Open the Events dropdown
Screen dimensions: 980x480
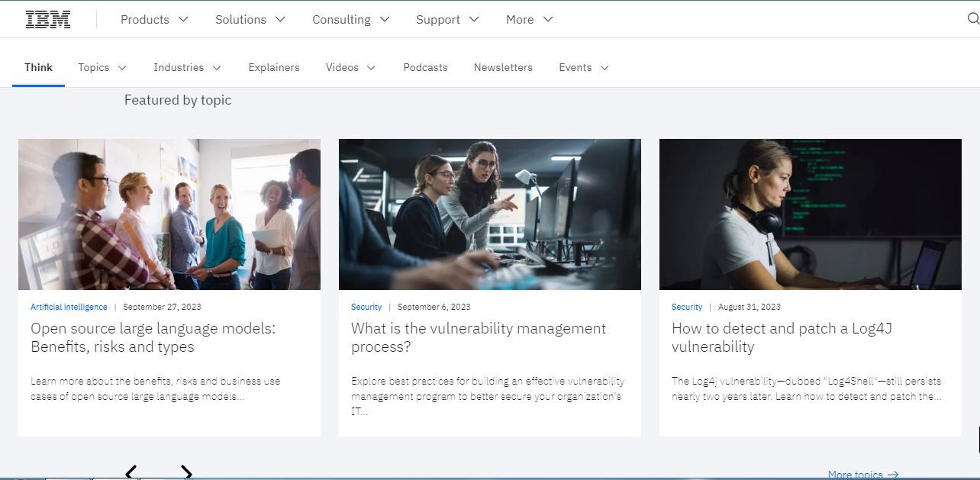point(582,67)
